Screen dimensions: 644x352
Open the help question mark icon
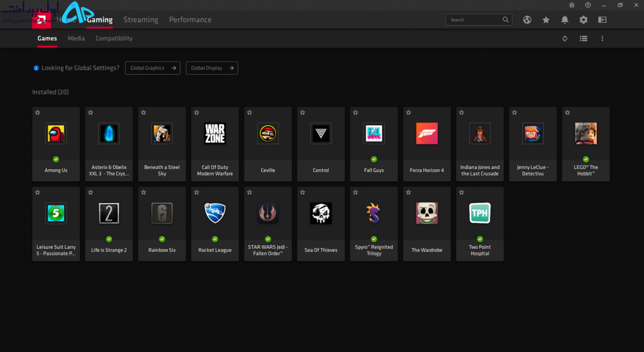(x=588, y=5)
